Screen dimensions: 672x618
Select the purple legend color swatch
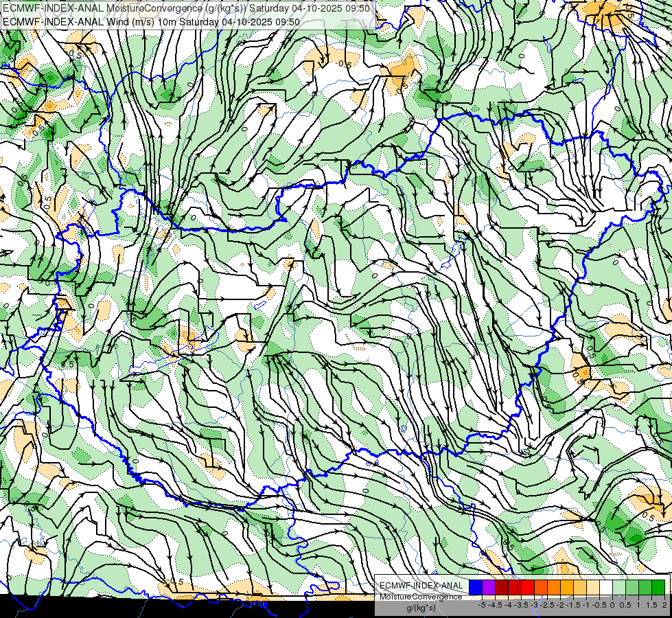(489, 587)
